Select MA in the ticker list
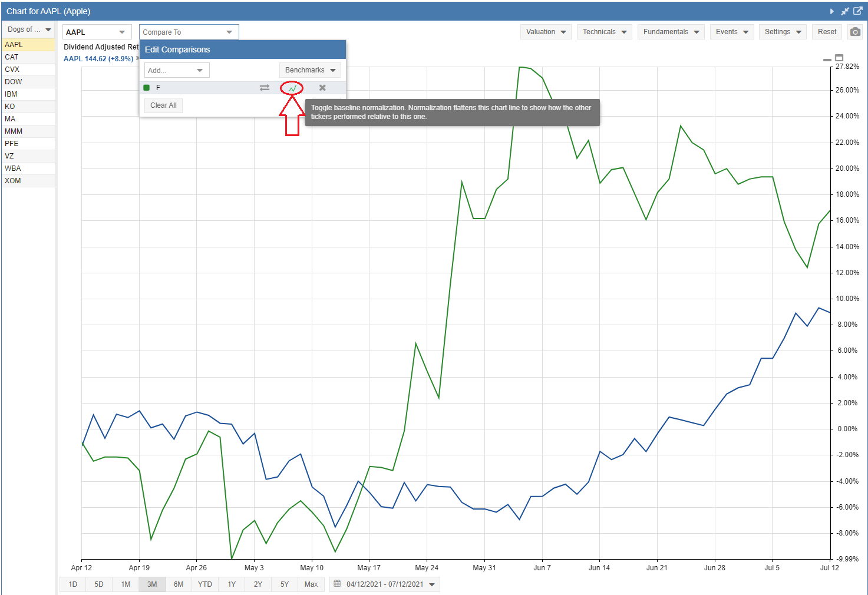Image resolution: width=868 pixels, height=595 pixels. 28,119
